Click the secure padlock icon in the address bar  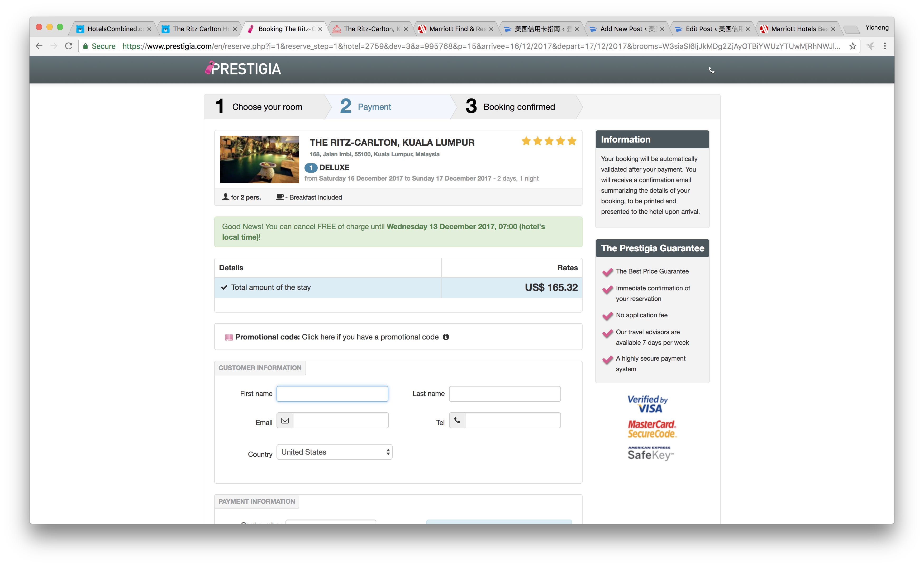click(85, 46)
